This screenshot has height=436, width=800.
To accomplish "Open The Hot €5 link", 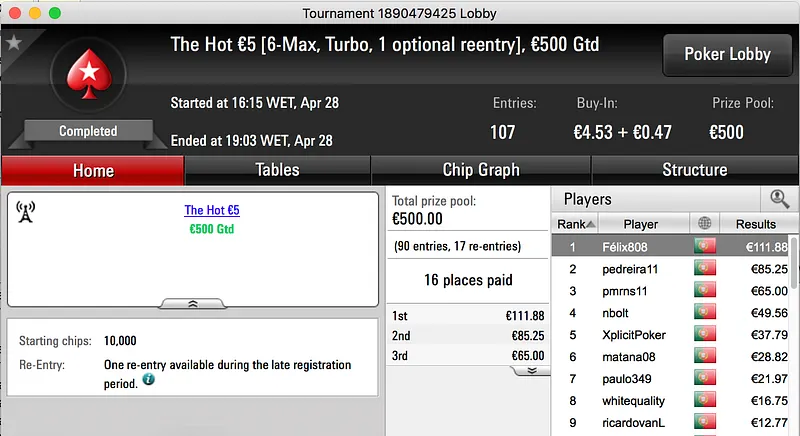I will click(212, 211).
